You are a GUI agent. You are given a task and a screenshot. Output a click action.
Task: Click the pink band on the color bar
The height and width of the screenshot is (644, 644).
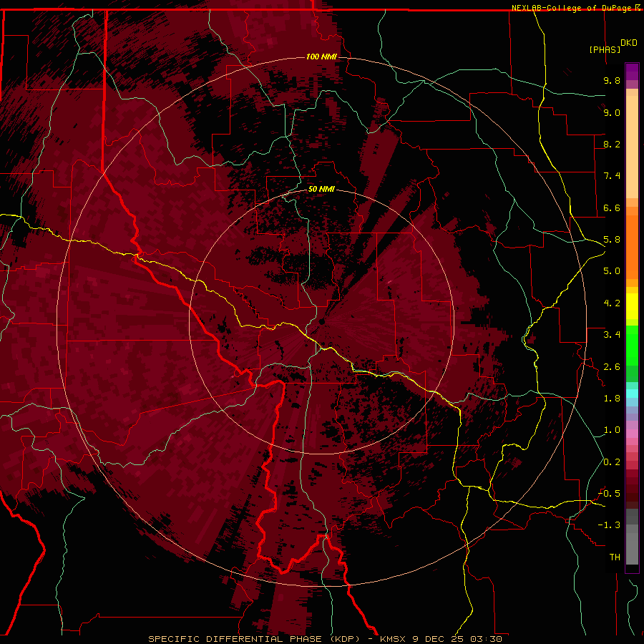click(632, 434)
